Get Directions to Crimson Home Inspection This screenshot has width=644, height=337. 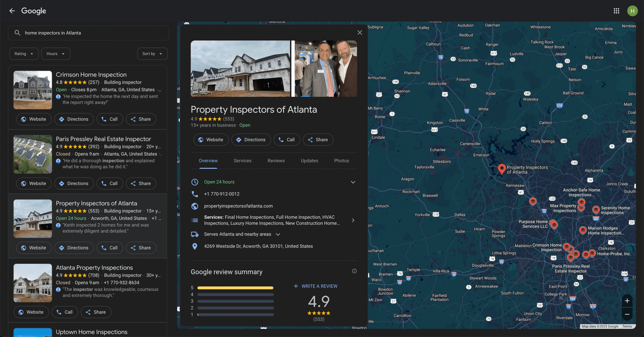click(74, 119)
